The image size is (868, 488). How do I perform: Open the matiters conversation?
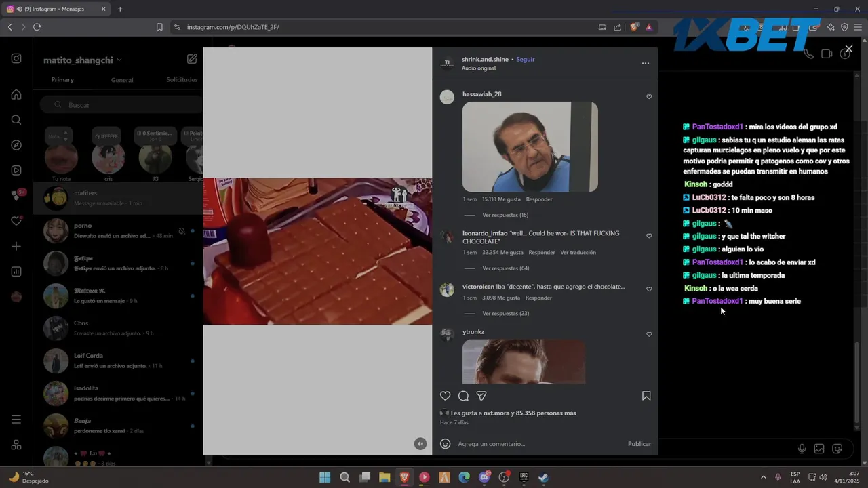(119, 198)
